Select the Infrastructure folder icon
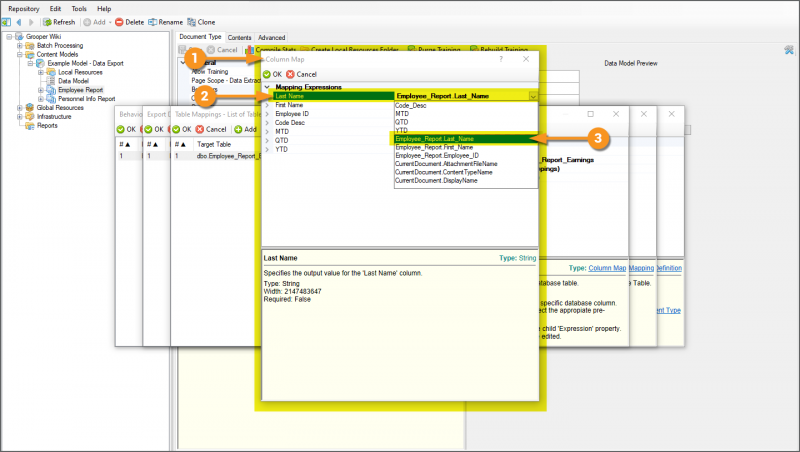Viewport: 800px width, 452px height. coord(30,117)
